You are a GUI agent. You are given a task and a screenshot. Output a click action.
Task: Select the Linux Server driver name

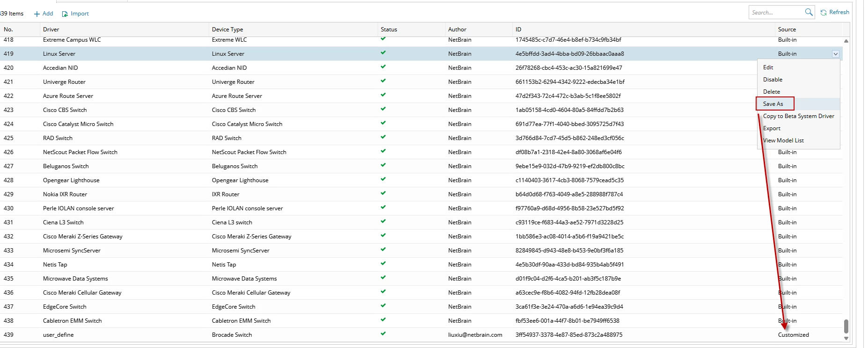pyautogui.click(x=59, y=54)
